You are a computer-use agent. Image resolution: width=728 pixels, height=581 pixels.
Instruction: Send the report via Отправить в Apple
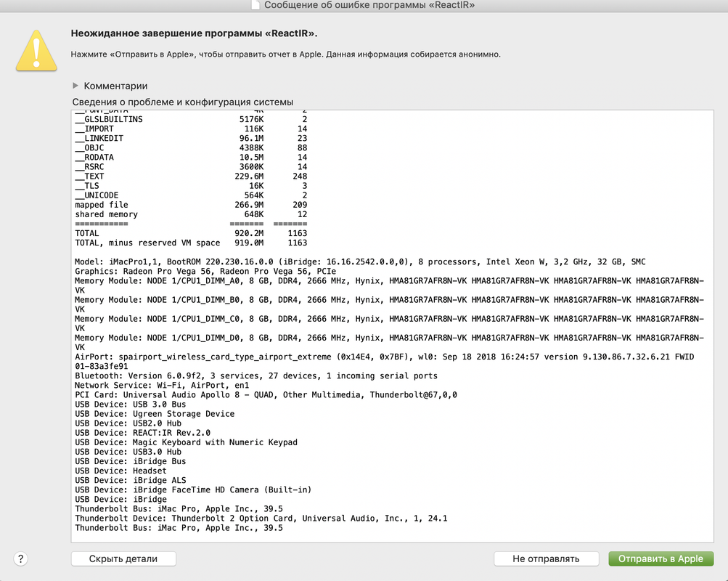click(x=660, y=558)
